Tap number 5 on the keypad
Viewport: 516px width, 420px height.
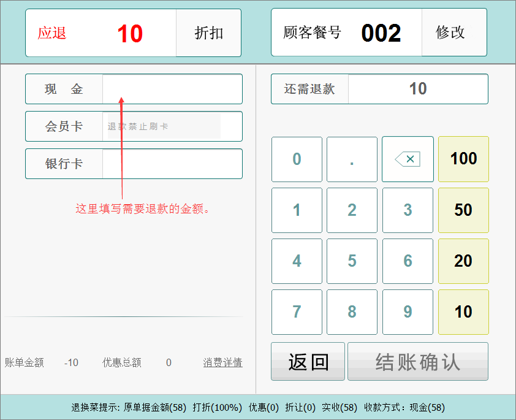pos(352,261)
